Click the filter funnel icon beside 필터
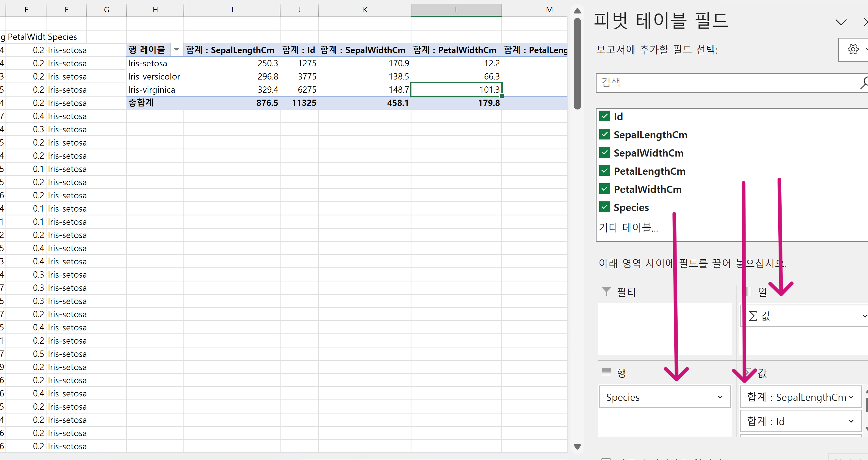868x460 pixels. [606, 292]
